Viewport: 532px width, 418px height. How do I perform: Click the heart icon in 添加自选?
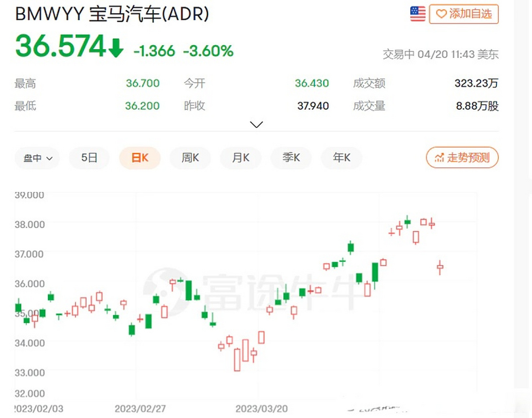point(441,14)
